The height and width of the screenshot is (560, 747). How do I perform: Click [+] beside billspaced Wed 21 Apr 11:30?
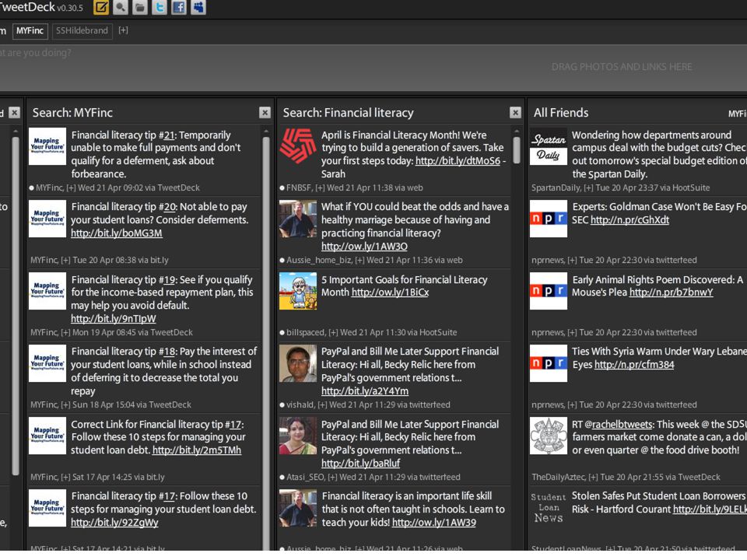point(333,332)
